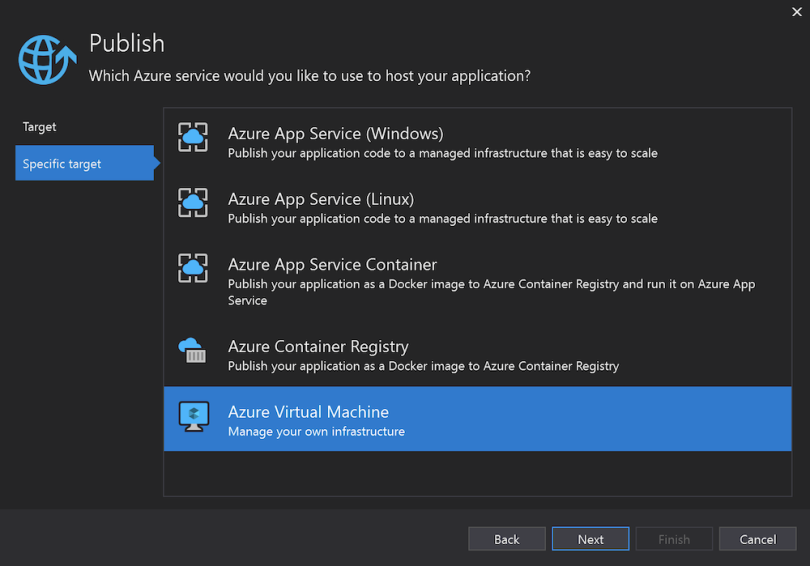Viewport: 810px width, 566px height.
Task: Cancel the Publish dialog
Action: [757, 539]
